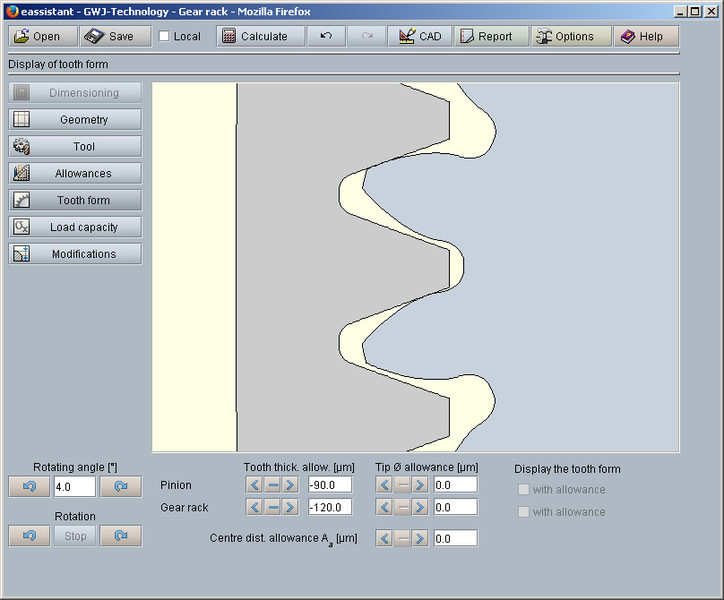Screen dimensions: 724x600
Task: Open the Help book icon
Action: (641, 36)
